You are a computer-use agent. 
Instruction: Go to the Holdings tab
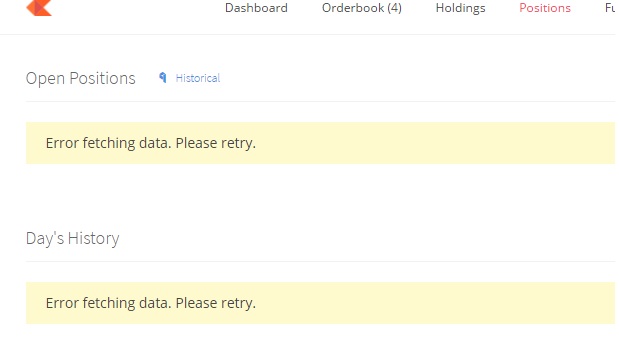pos(460,8)
